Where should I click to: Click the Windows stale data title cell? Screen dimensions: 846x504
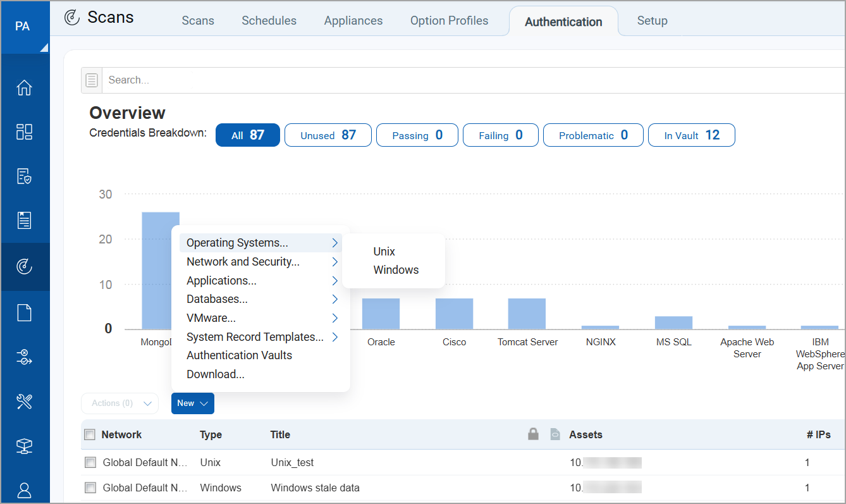(315, 488)
